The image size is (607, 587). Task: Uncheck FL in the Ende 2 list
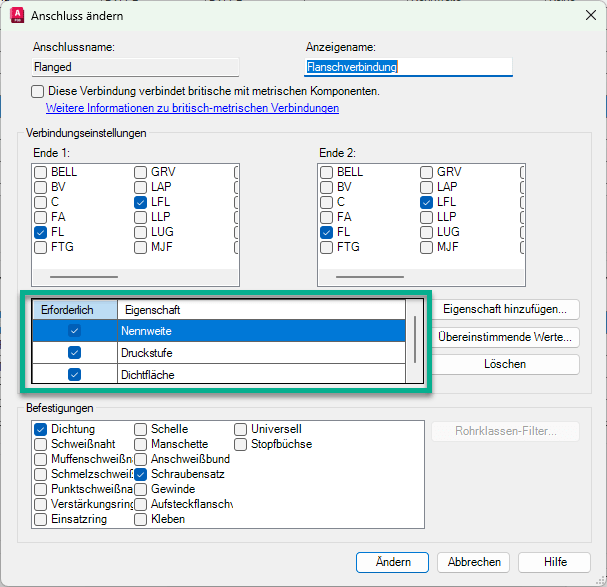327,232
